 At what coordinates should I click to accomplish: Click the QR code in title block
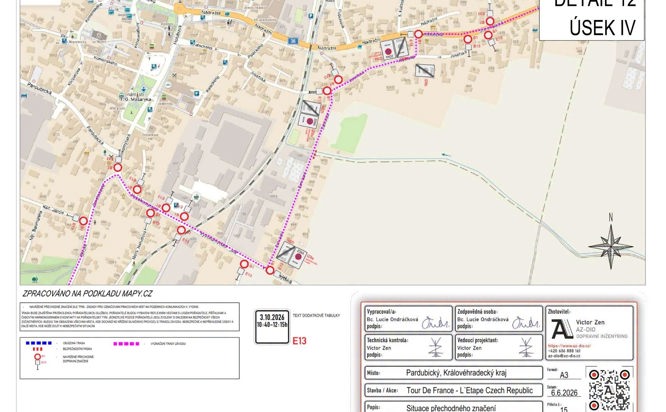coord(610,389)
